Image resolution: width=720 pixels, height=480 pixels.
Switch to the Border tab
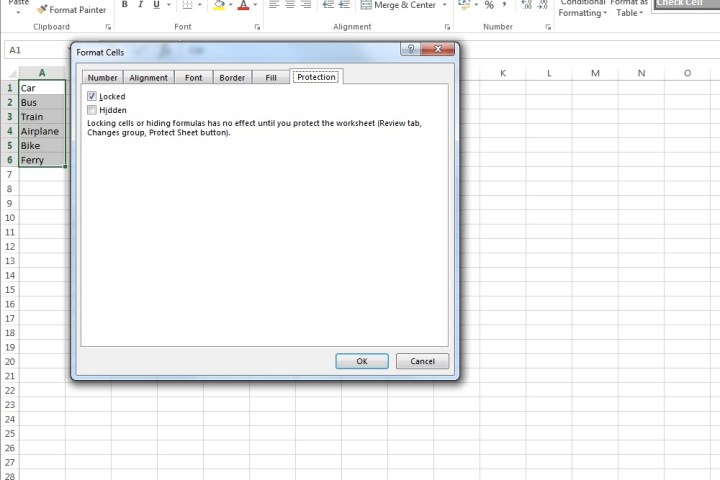[232, 77]
